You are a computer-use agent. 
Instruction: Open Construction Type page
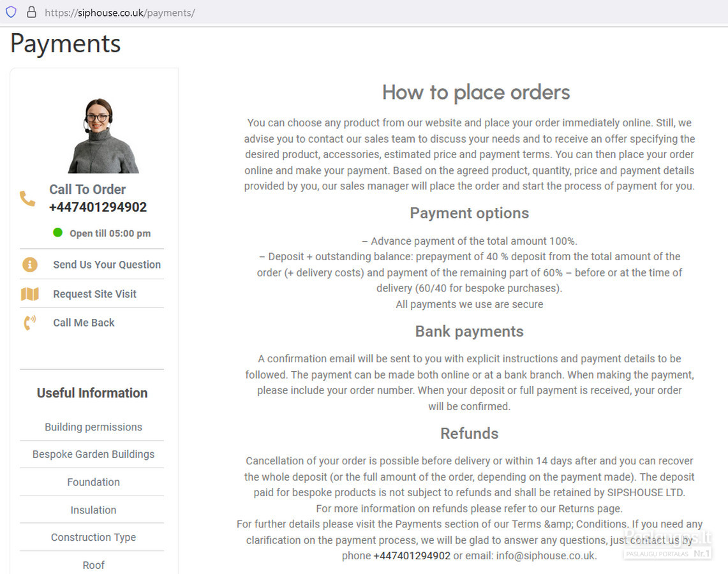tap(93, 538)
